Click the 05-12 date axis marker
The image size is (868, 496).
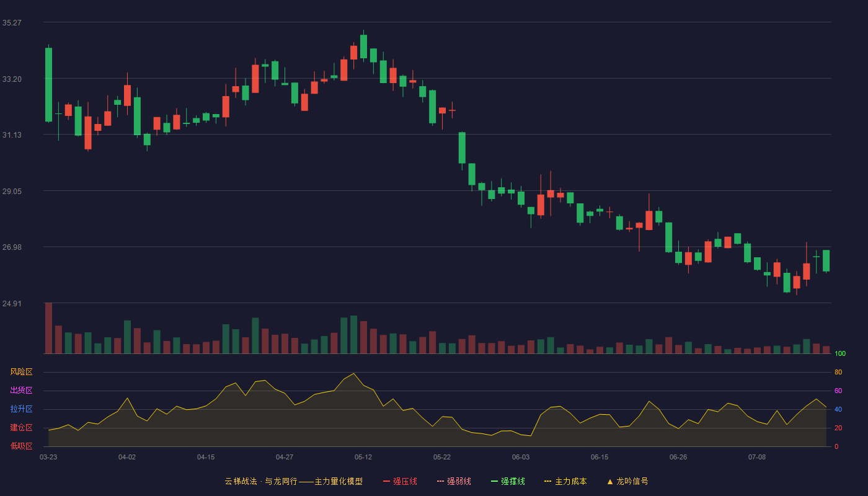pos(363,457)
